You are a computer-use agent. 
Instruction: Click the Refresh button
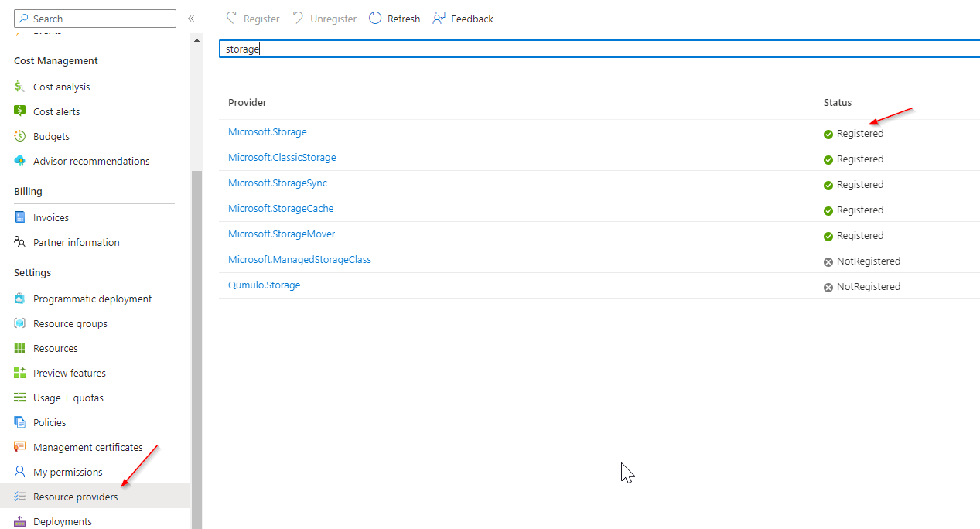click(394, 19)
